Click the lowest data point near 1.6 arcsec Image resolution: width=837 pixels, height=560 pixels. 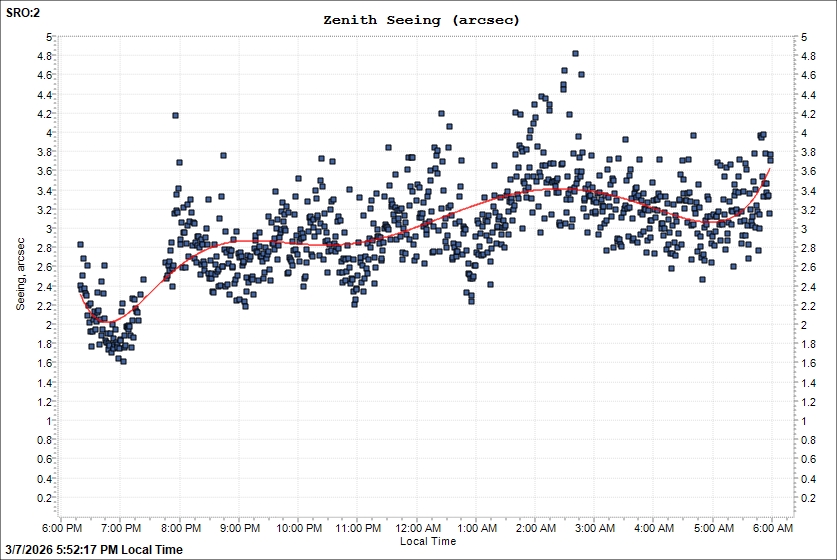click(x=123, y=361)
